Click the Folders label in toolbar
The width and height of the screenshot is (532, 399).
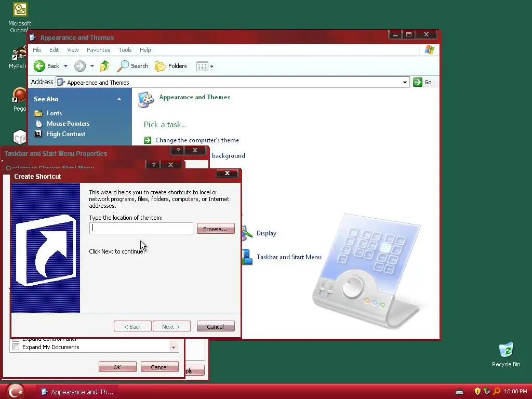coord(178,66)
